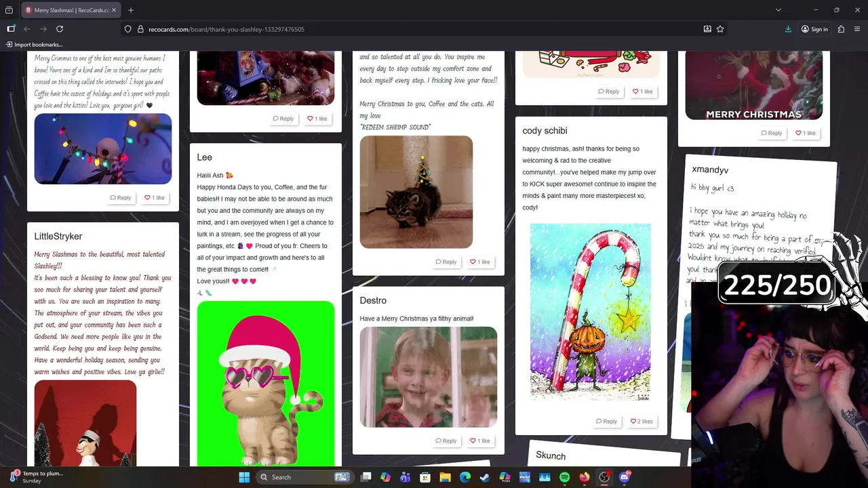Open the kitten with Christmas tree image

416,192
